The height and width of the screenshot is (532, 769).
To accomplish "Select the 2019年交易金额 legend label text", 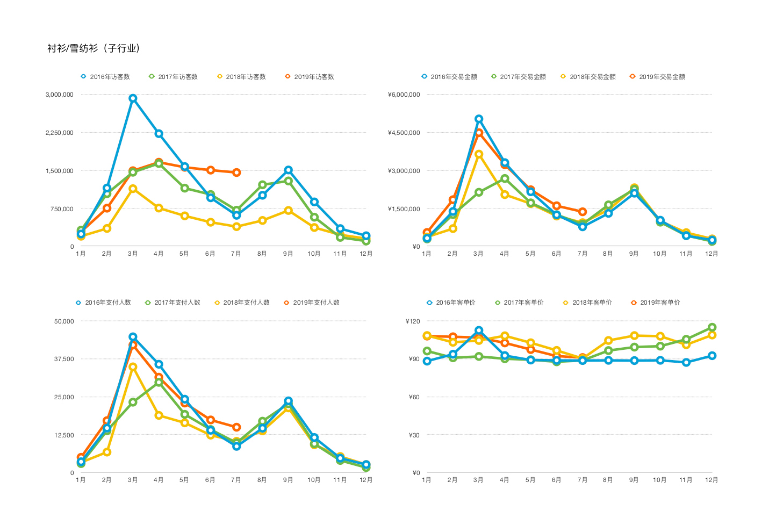I will click(x=662, y=77).
